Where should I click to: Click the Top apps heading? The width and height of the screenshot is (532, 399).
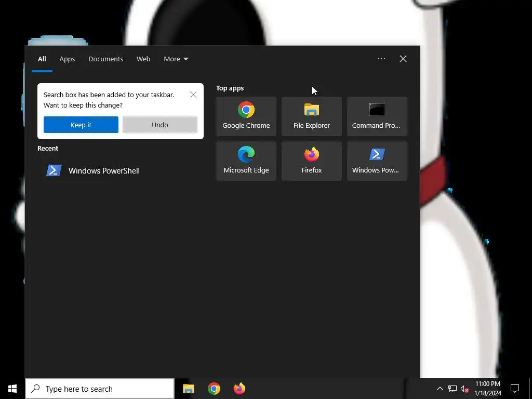click(x=230, y=88)
